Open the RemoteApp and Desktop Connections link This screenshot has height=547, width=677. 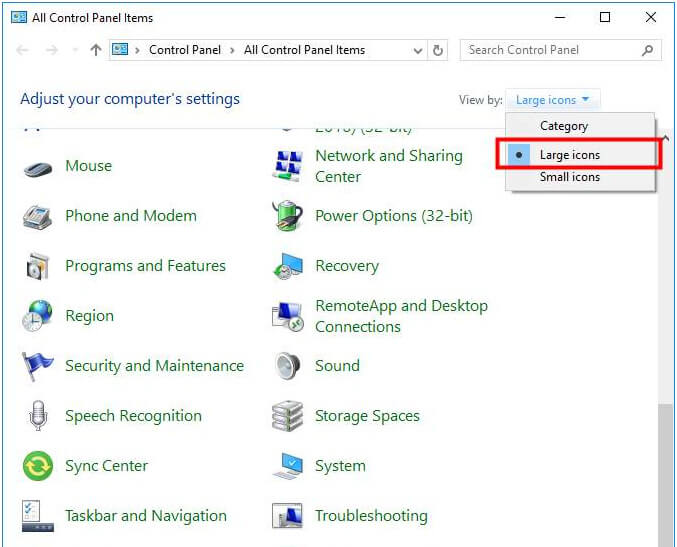coord(402,316)
